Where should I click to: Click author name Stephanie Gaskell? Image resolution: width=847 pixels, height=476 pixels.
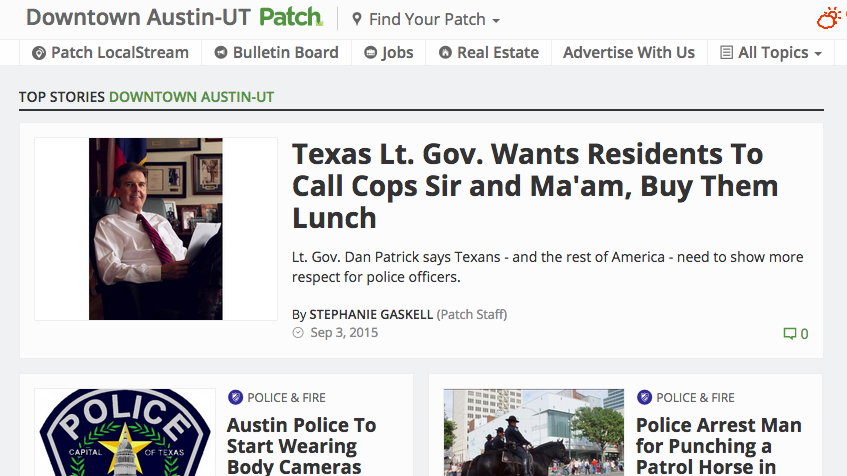point(371,314)
